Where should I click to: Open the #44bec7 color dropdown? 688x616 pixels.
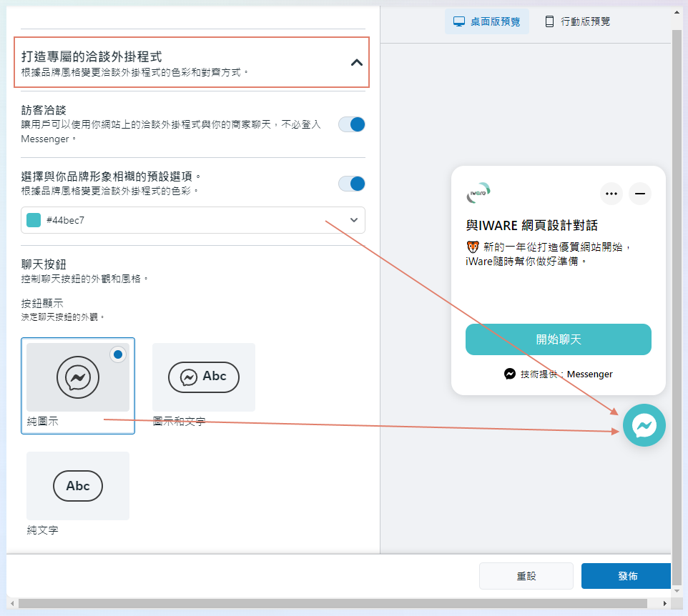pyautogui.click(x=193, y=220)
